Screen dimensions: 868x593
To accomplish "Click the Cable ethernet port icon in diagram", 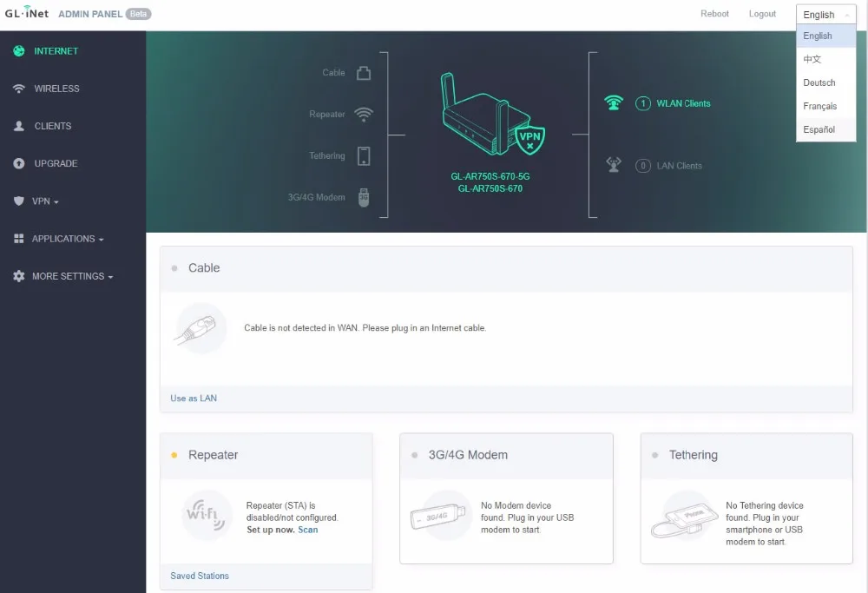I will coord(364,73).
